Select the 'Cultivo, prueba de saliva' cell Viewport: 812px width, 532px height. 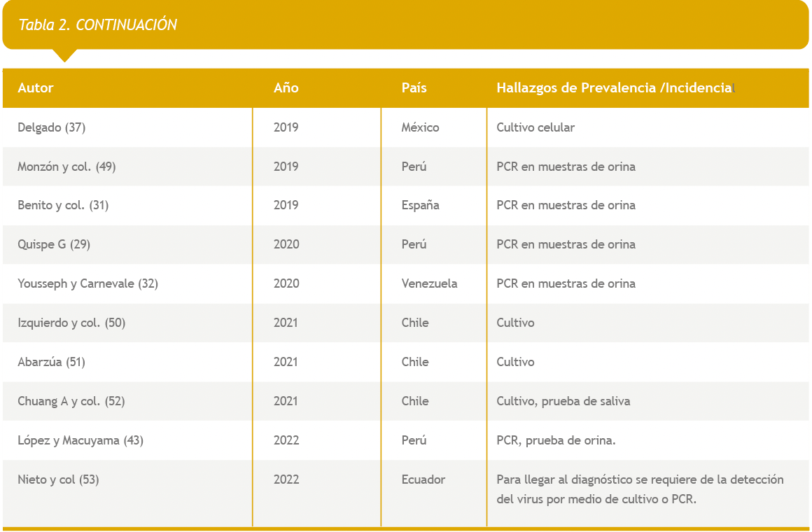click(x=563, y=401)
